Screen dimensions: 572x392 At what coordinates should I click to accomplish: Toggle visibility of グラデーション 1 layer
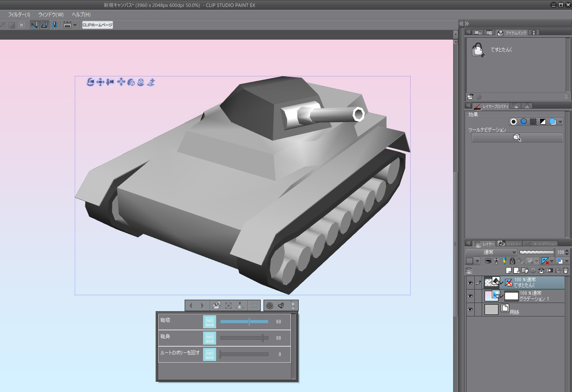coord(470,296)
